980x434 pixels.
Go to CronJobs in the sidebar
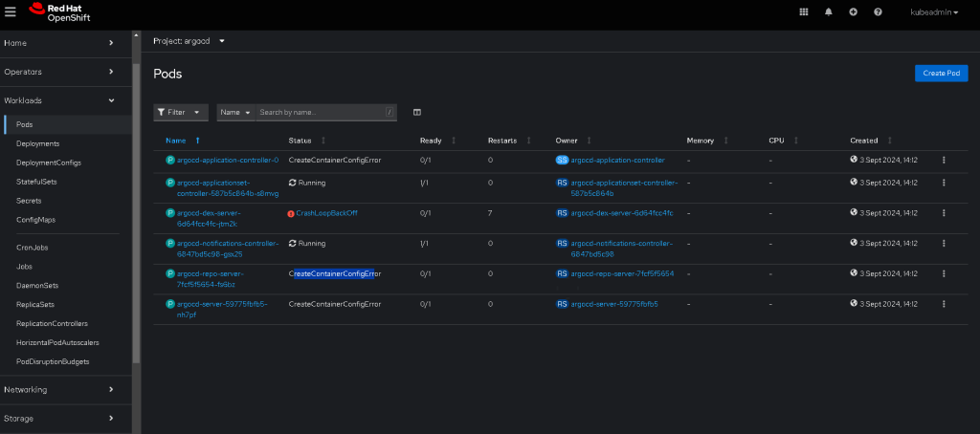[x=32, y=248]
